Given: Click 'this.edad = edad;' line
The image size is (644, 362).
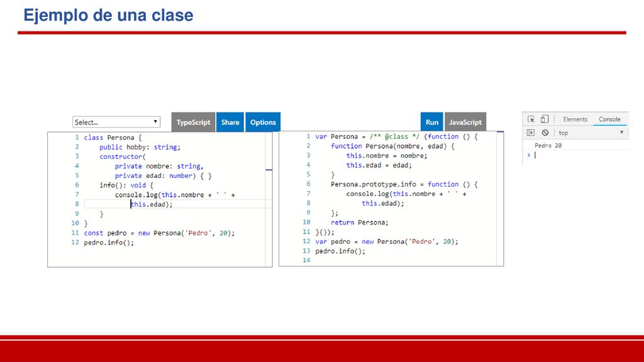Looking at the screenshot, I should [379, 165].
